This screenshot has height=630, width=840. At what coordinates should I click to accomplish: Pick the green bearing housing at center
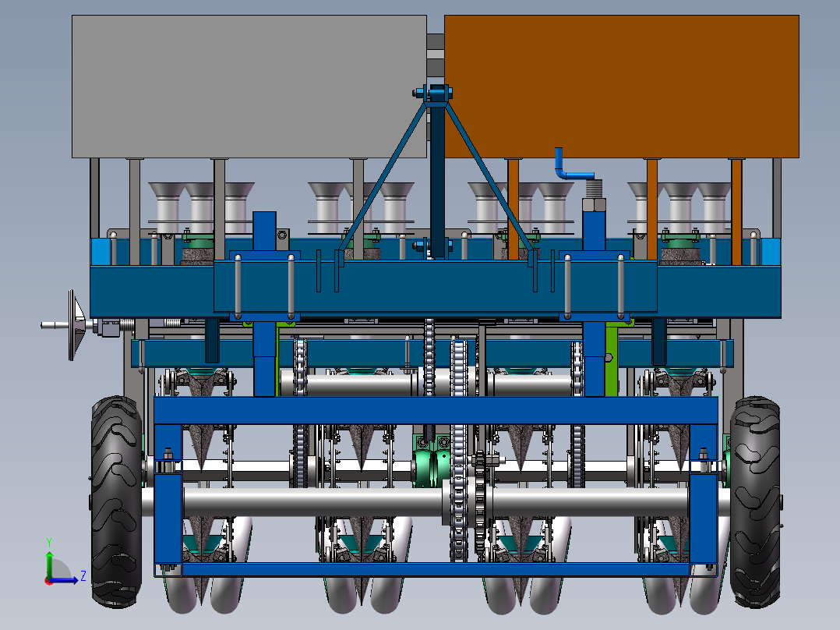click(433, 461)
